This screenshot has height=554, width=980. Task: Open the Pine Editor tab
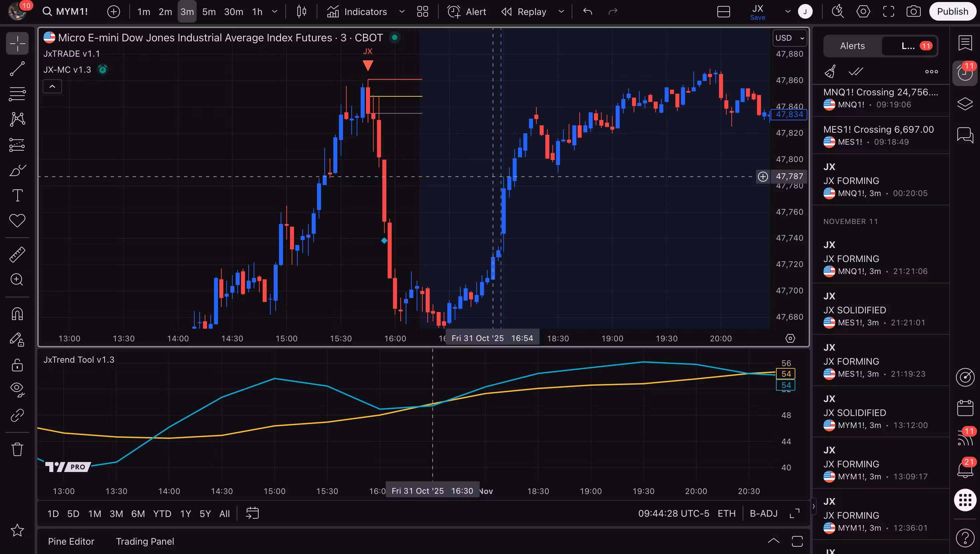point(71,541)
